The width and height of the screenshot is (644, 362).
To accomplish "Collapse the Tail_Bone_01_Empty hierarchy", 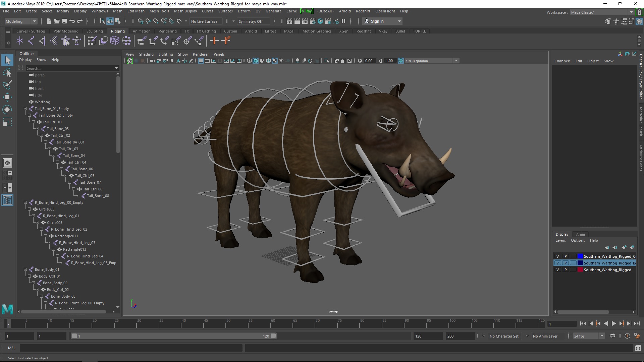I will [x=25, y=109].
